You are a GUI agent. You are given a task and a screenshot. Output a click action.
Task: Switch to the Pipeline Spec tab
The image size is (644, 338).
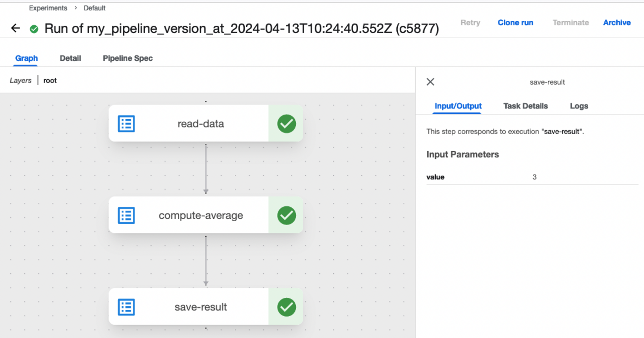coord(128,58)
